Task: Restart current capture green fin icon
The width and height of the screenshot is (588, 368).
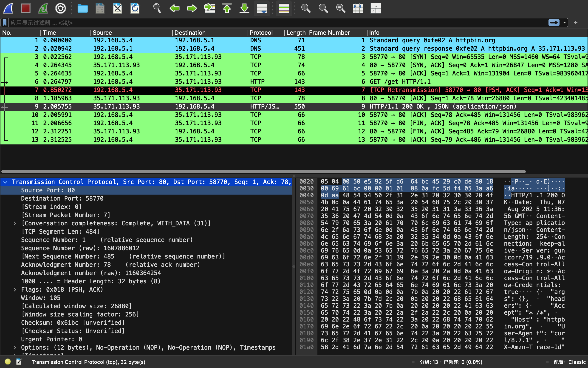Action: (x=43, y=8)
